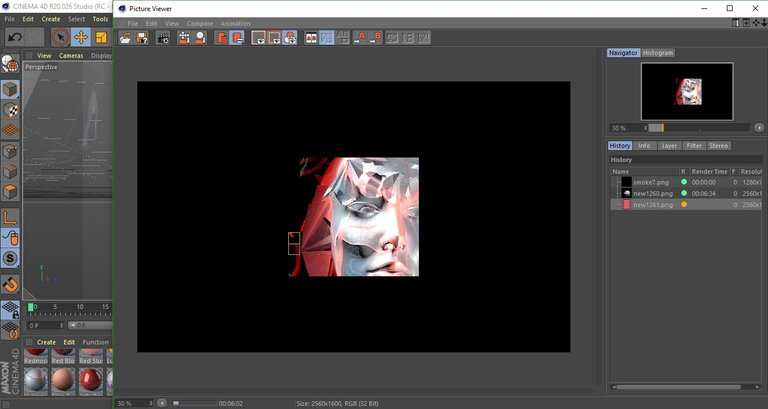Image resolution: width=768 pixels, height=409 pixels.
Task: Select the Move tool in Cinema 4D
Action: [x=81, y=37]
